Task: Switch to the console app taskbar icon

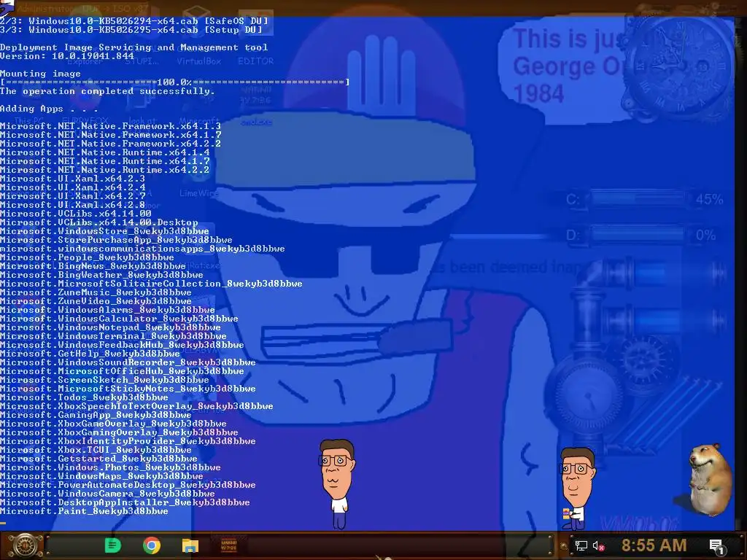Action: pyautogui.click(x=228, y=545)
